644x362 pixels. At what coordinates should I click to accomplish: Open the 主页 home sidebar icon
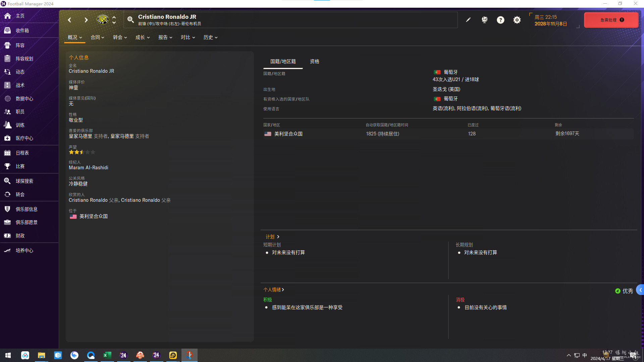click(7, 16)
